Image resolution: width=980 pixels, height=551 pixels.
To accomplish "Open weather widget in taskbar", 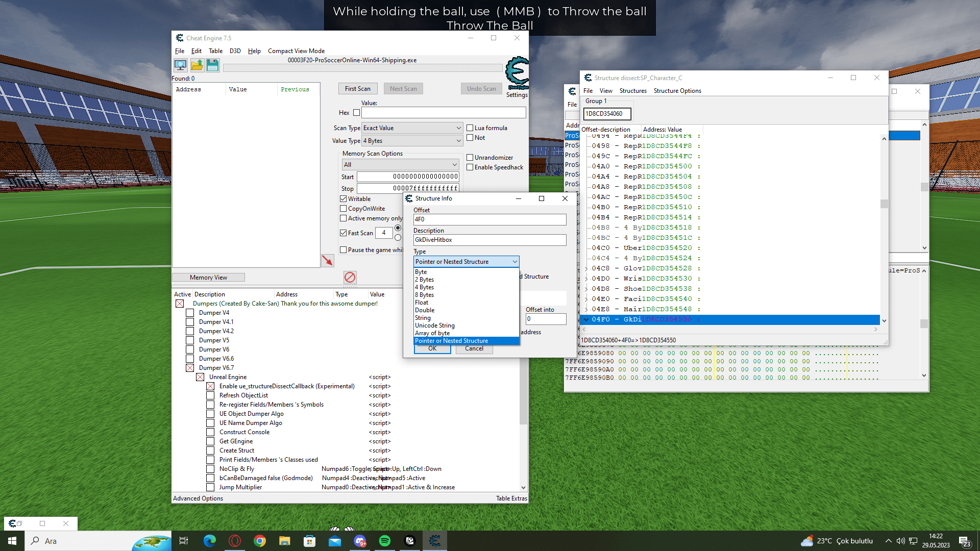I will pyautogui.click(x=837, y=541).
